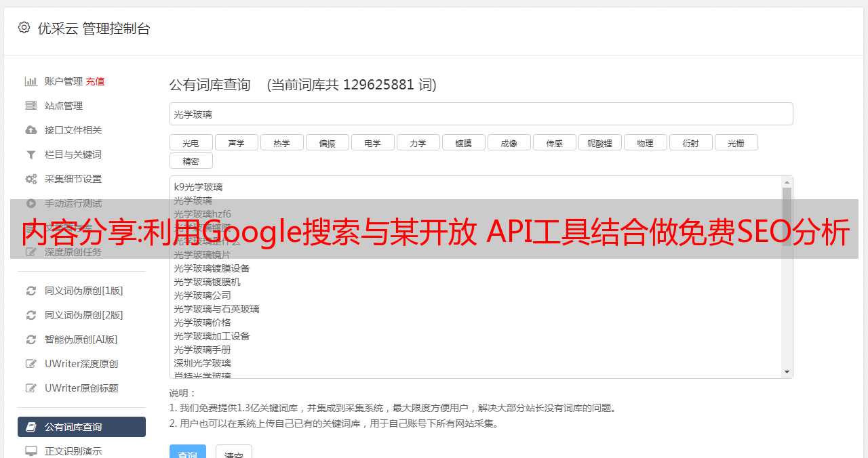
Task: Select the 光栅 tag button
Action: pos(736,142)
